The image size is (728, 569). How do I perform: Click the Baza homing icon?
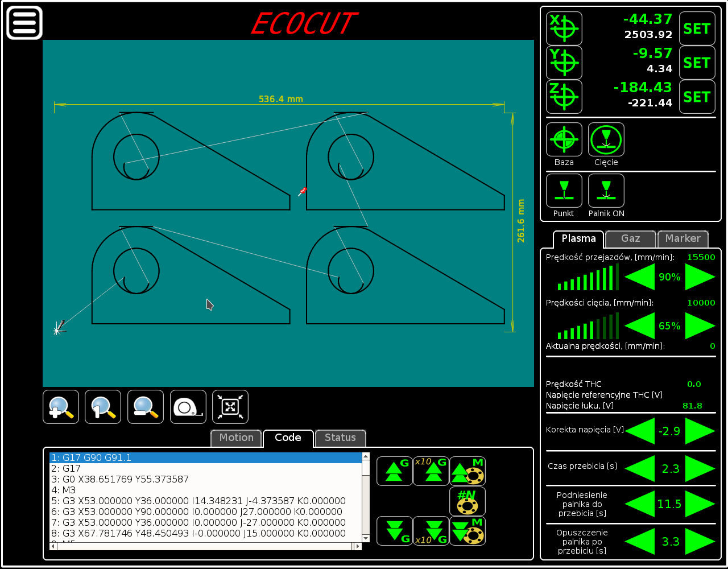tap(564, 139)
